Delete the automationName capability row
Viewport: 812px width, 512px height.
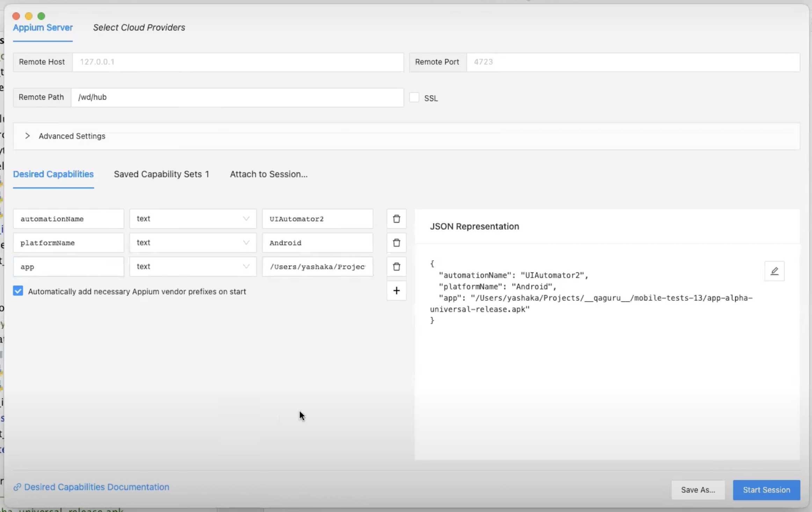[x=396, y=219]
